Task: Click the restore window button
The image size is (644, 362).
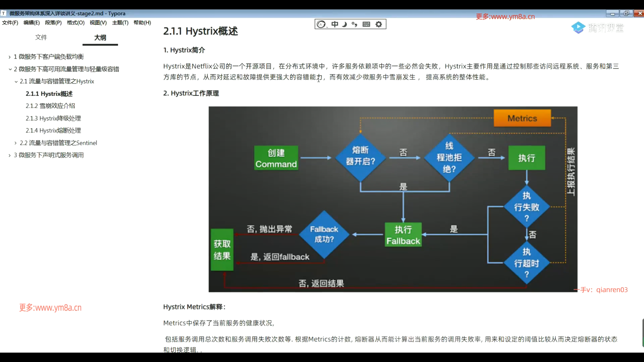Action: [x=626, y=13]
